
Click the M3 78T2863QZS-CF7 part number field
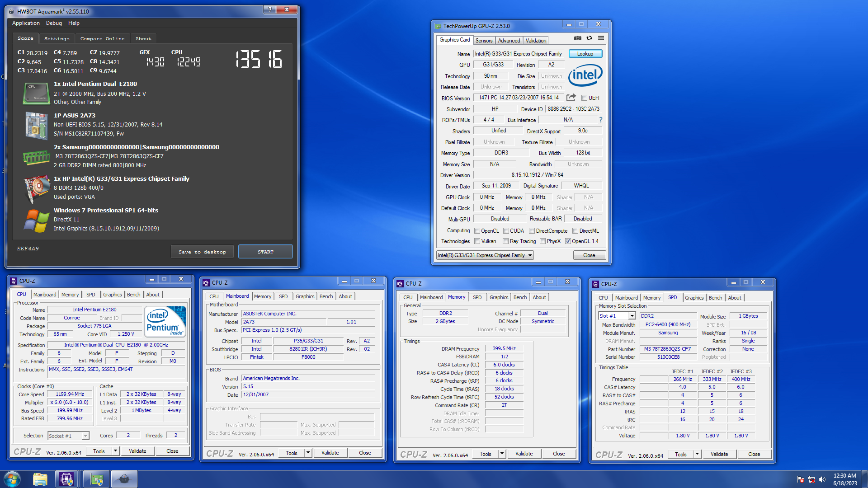[x=667, y=349]
